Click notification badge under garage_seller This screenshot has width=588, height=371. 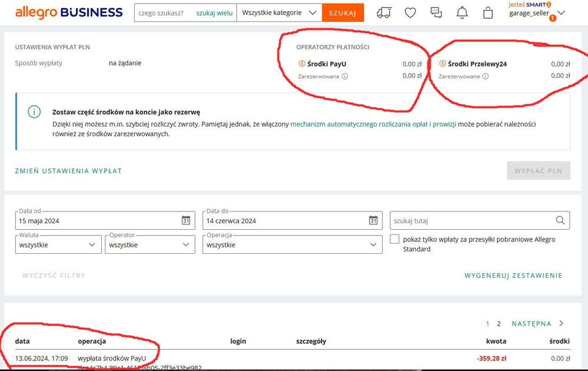(553, 18)
